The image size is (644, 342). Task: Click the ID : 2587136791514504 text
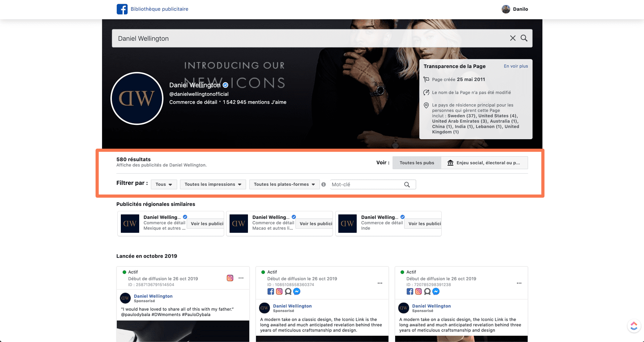pyautogui.click(x=151, y=285)
